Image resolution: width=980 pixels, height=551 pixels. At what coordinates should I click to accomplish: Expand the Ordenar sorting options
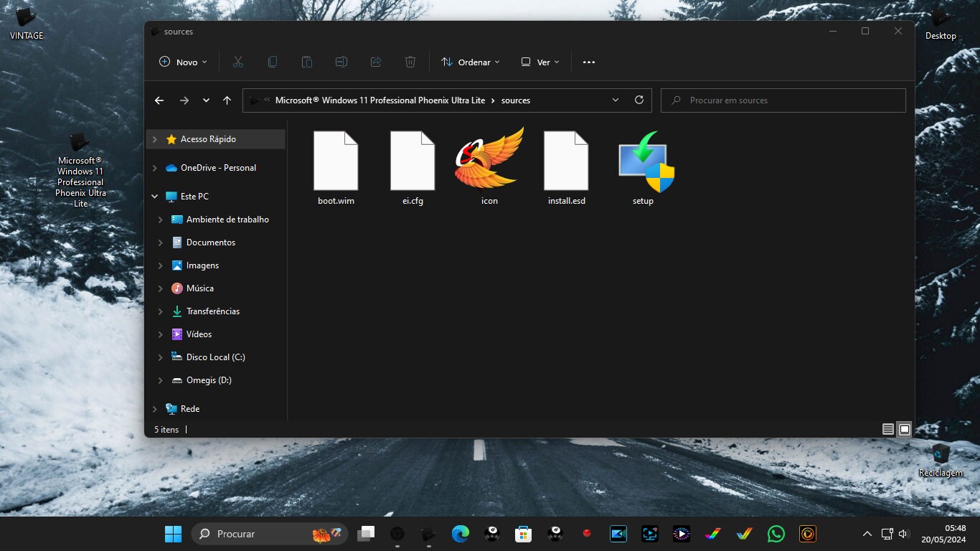tap(470, 62)
